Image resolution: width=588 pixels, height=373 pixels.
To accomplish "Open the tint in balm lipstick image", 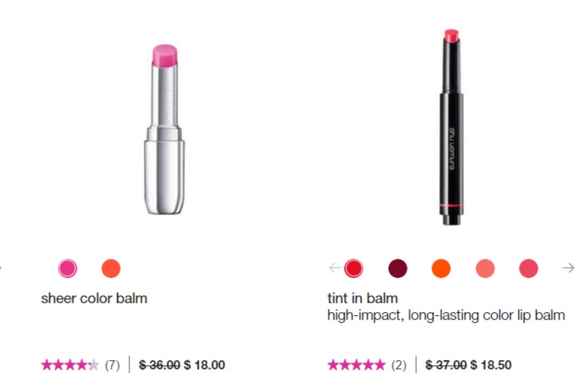I will pyautogui.click(x=451, y=127).
